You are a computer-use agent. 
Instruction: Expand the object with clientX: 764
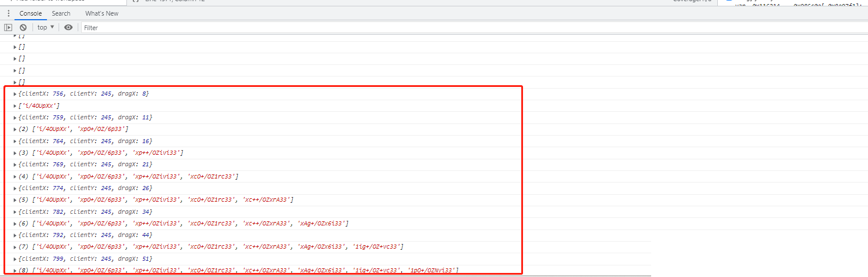(15, 141)
